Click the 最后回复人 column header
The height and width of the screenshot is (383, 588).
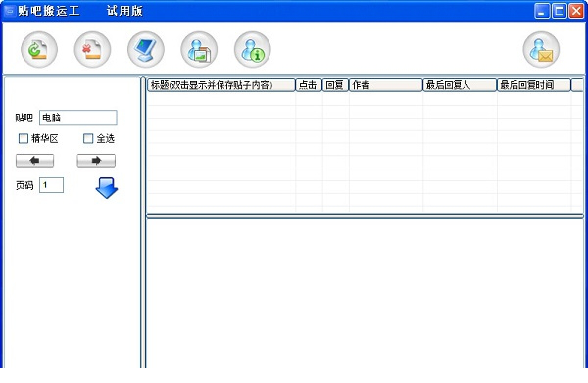(x=460, y=85)
